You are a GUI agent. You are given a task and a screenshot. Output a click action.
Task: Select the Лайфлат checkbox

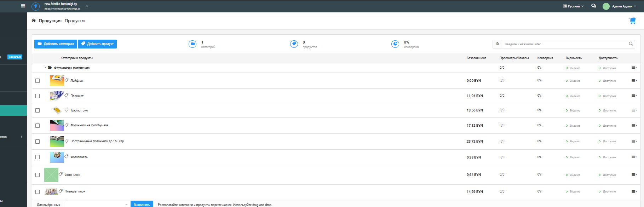pyautogui.click(x=38, y=81)
